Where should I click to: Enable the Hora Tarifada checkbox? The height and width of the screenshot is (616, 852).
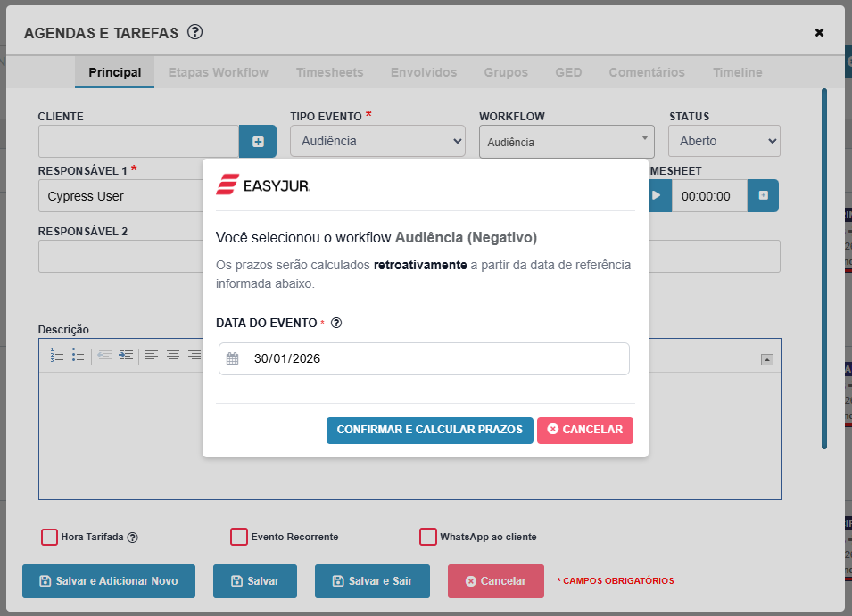point(50,537)
